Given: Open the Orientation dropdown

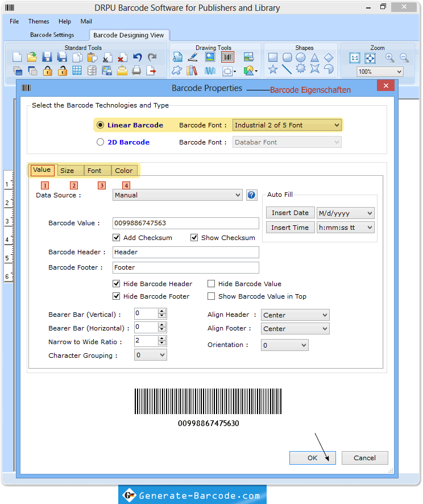Looking at the screenshot, I should point(285,345).
